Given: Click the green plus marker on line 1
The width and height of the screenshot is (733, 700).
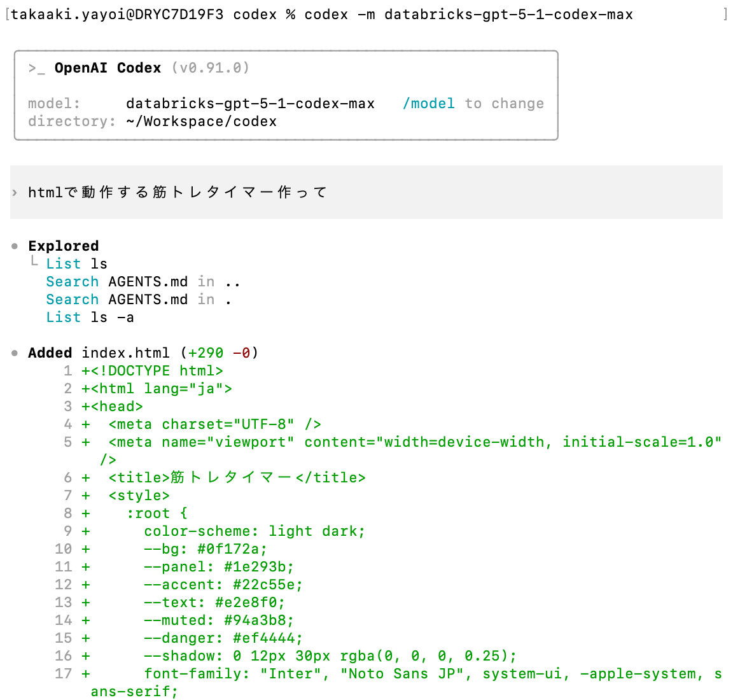Looking at the screenshot, I should [x=85, y=370].
